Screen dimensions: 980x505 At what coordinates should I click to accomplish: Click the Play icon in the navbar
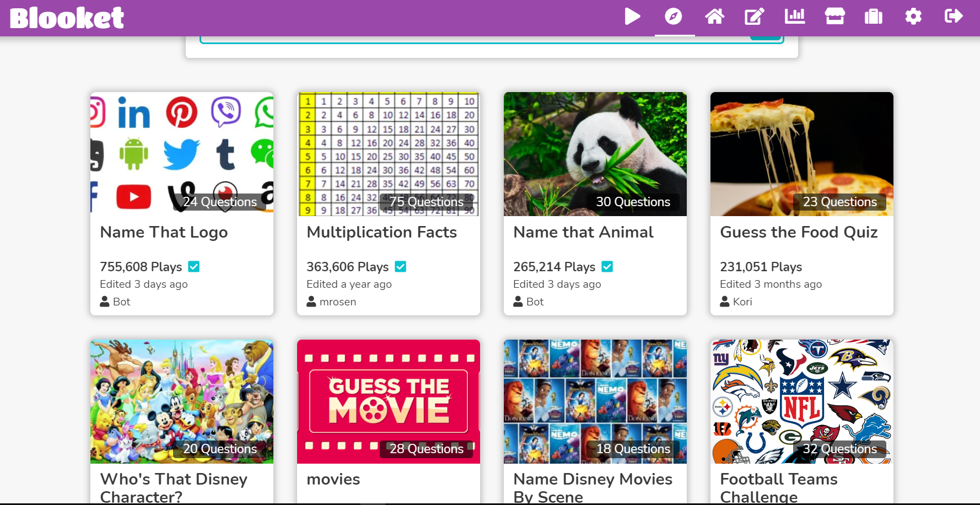pyautogui.click(x=632, y=17)
